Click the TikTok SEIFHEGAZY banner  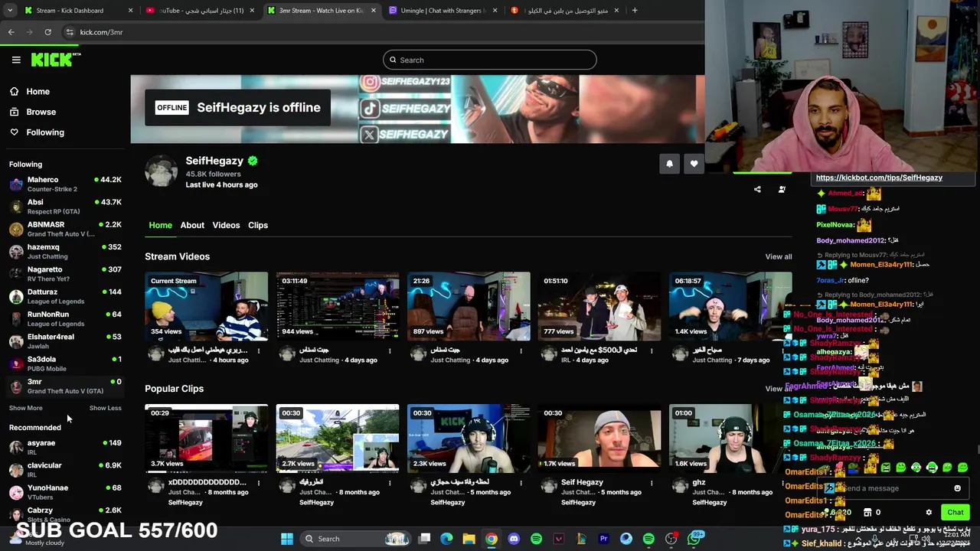(406, 109)
